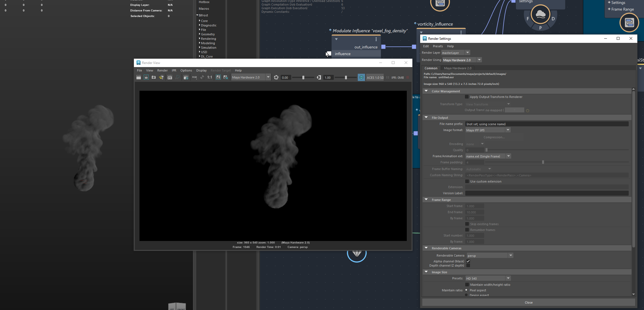The width and height of the screenshot is (644, 310).
Task: Open the Compression options
Action: click(x=494, y=137)
